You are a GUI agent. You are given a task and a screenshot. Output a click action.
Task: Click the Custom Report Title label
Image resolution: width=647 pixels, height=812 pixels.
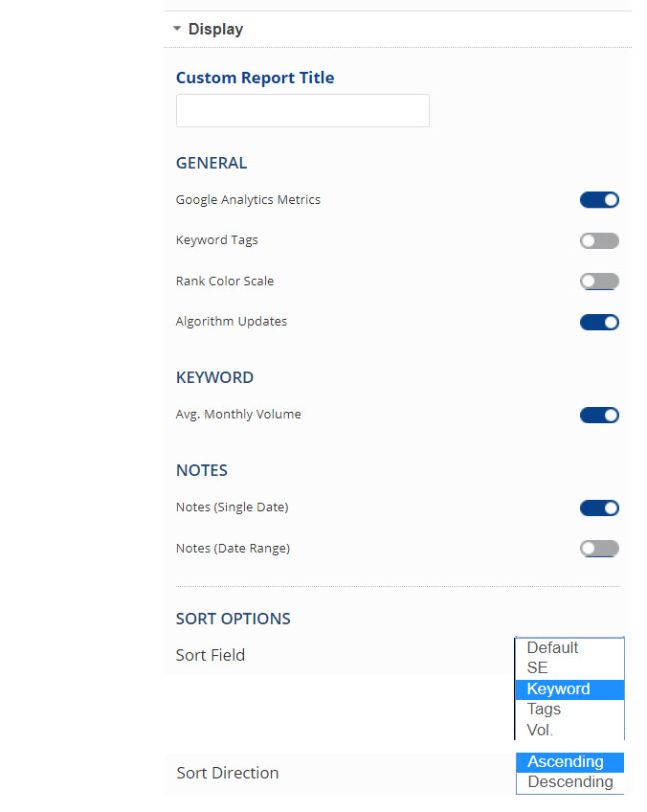tap(255, 78)
